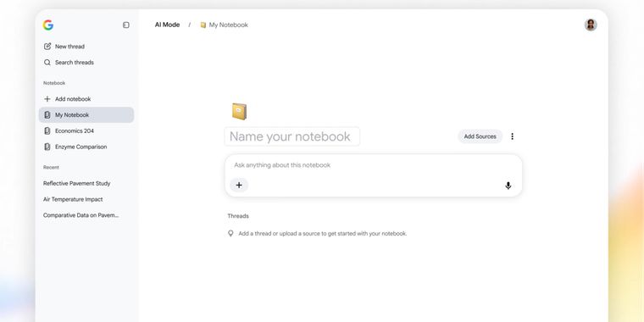Click the Google logo icon
This screenshot has height=322, width=644.
coord(48,25)
